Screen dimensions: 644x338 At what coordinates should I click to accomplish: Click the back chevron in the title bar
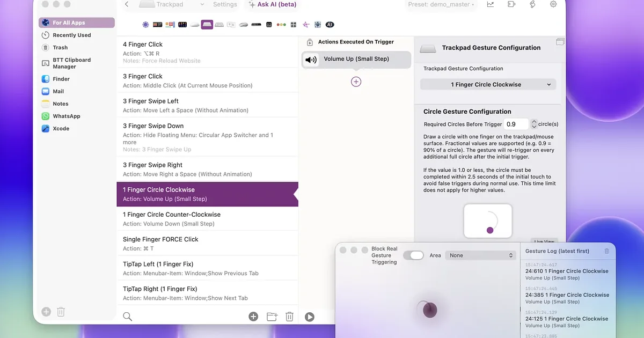(126, 4)
